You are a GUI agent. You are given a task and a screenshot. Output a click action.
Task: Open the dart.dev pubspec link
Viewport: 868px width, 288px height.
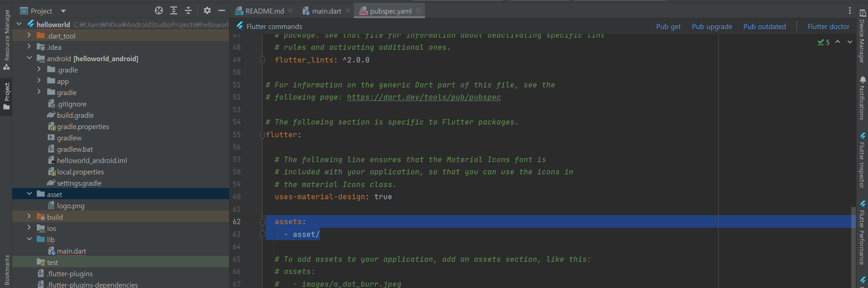[x=424, y=97]
